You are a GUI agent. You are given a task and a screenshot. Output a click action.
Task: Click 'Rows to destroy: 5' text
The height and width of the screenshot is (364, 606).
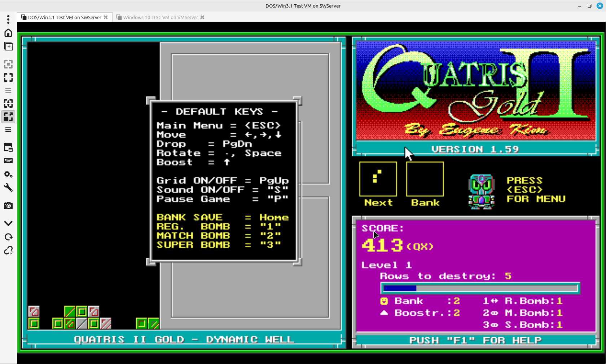445,276
